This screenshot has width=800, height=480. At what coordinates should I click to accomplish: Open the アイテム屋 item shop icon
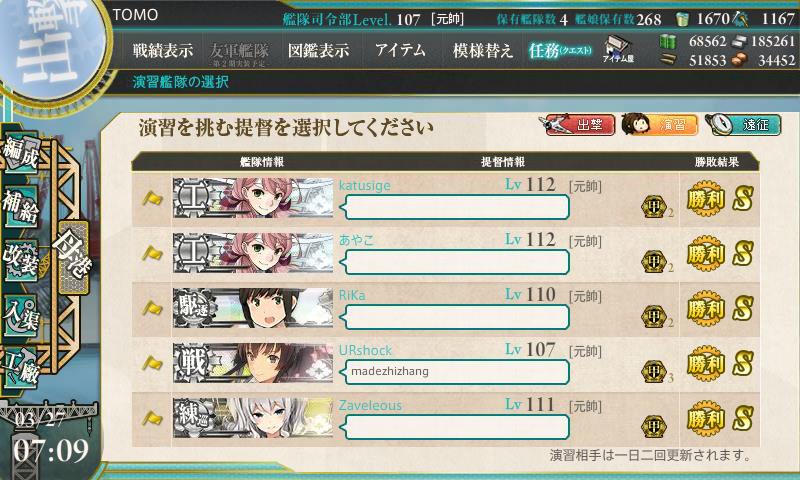tap(618, 49)
